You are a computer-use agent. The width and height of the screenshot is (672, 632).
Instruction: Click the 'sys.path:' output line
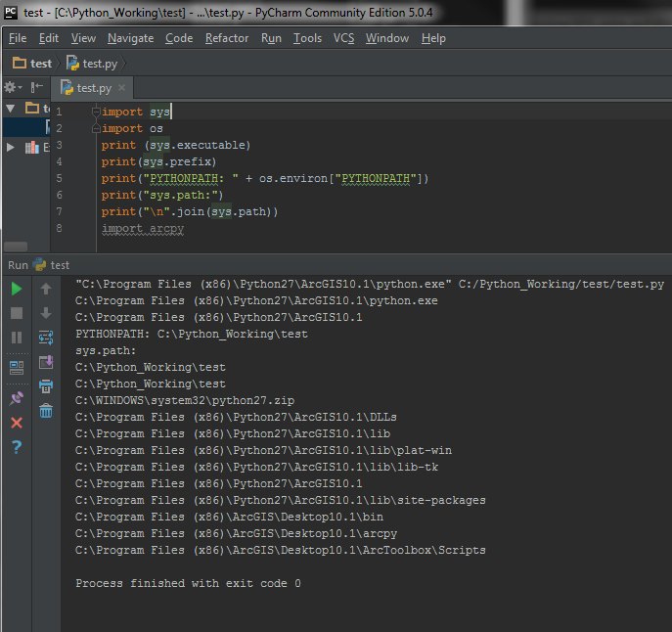coord(106,350)
